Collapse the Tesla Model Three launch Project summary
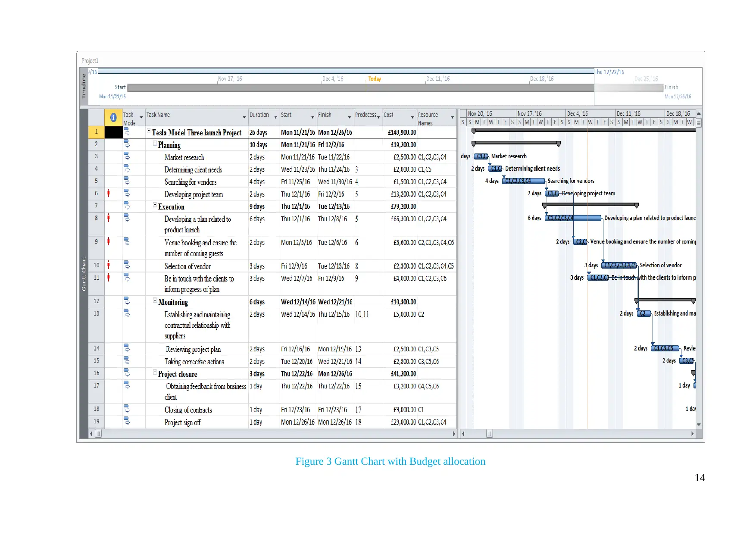 coord(149,131)
